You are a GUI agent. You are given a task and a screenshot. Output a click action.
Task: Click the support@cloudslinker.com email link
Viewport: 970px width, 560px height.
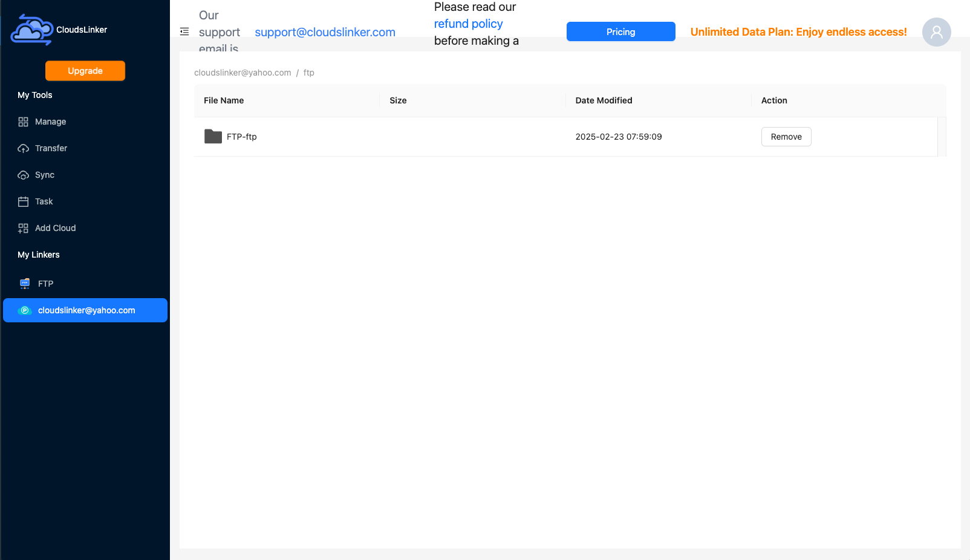(x=325, y=32)
